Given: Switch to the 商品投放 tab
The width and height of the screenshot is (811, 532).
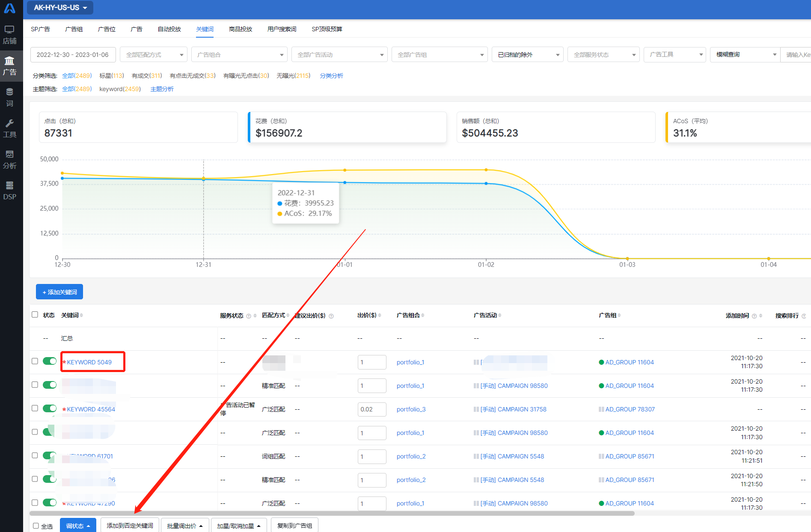Looking at the screenshot, I should (x=241, y=29).
